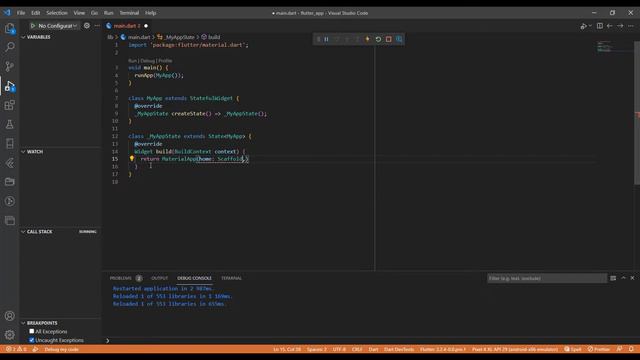Toggle split editor layout icon

[600, 26]
